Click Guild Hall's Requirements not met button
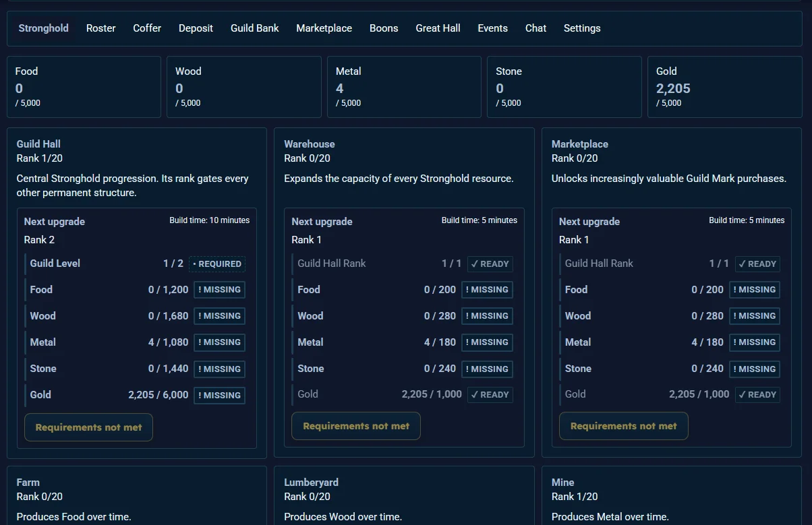Image resolution: width=812 pixels, height=525 pixels. pyautogui.click(x=88, y=427)
